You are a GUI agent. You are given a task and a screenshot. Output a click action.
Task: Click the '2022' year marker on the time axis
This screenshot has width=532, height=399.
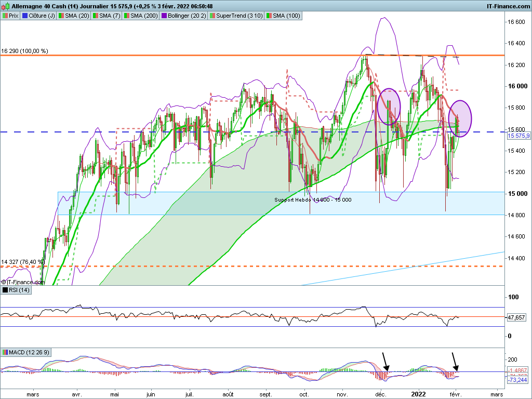point(418,394)
